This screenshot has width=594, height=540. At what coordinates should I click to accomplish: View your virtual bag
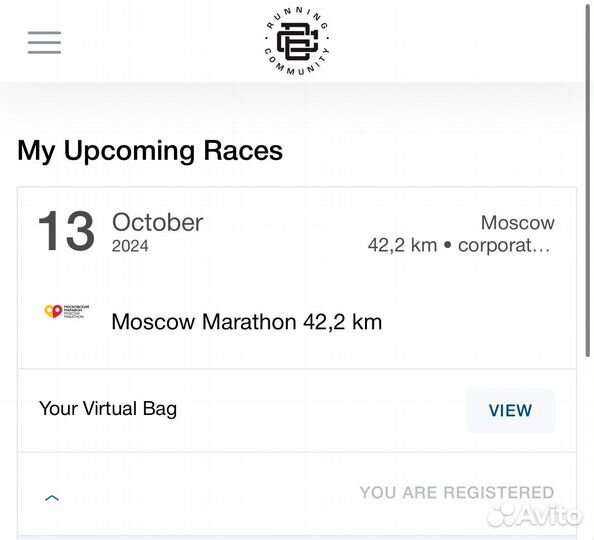tap(511, 410)
